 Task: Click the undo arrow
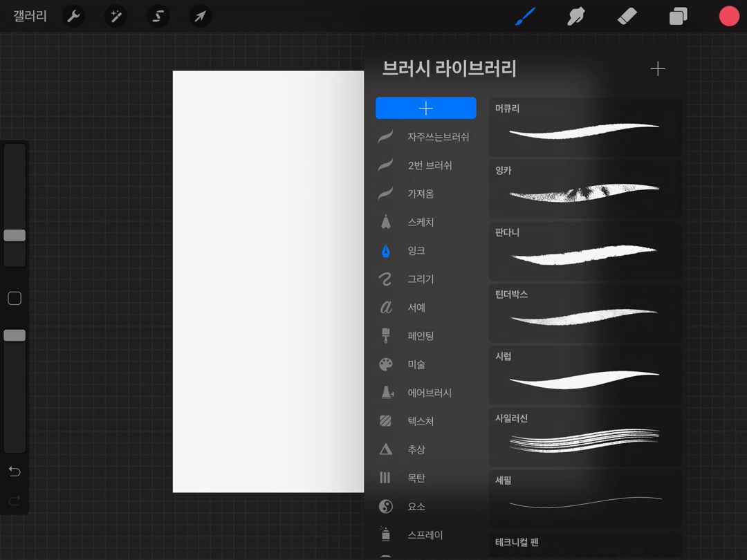[15, 472]
